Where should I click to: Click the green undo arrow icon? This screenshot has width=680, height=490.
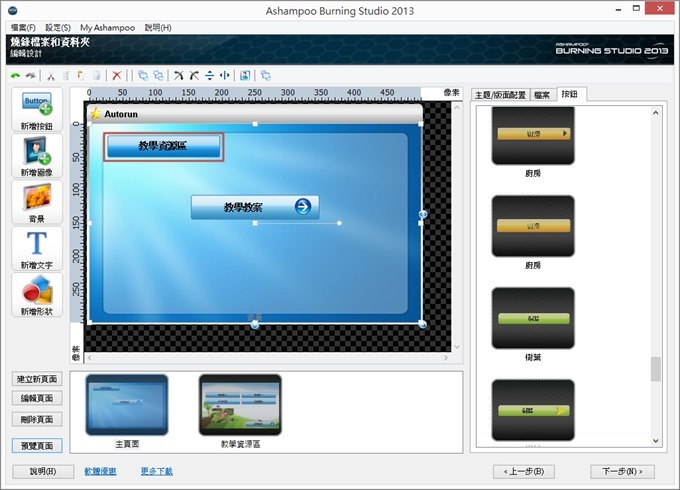coord(16,75)
